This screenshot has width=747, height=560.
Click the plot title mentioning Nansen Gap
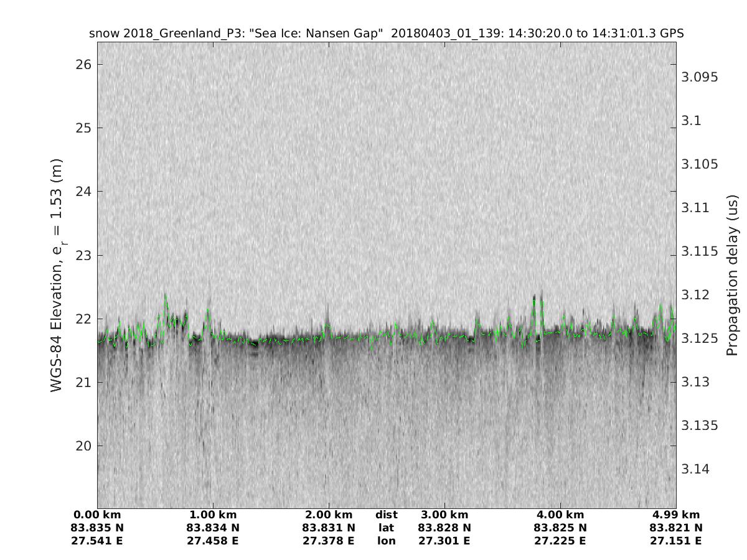coord(387,34)
